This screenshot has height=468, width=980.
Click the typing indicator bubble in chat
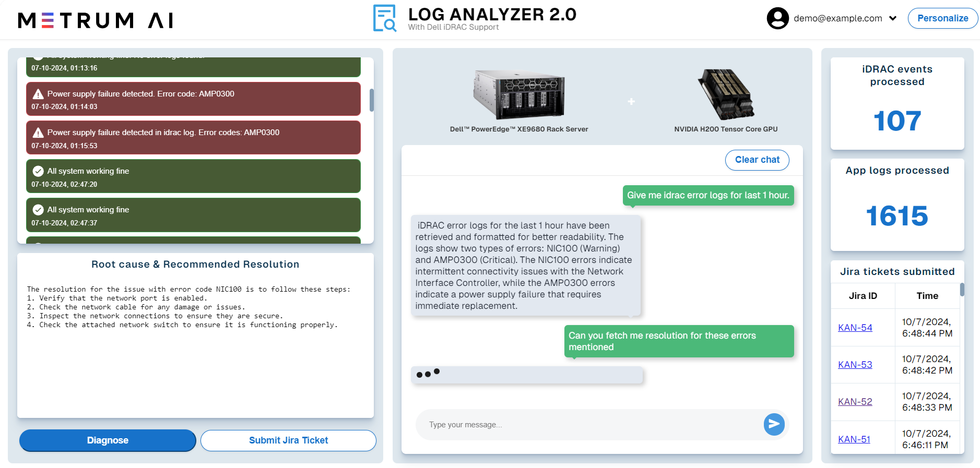[527, 375]
